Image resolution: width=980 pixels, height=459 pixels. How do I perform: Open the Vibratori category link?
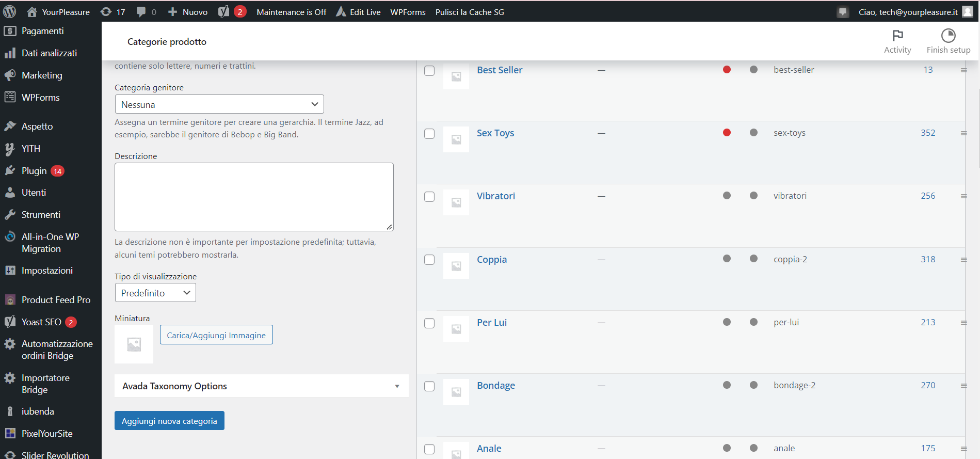[x=496, y=196]
